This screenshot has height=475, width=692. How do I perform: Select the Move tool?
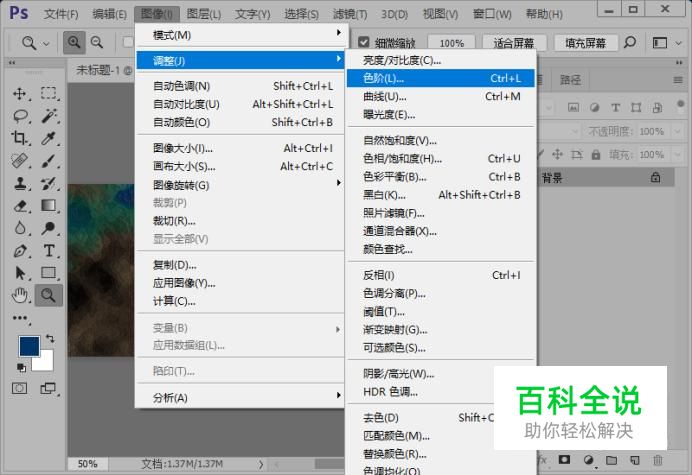tap(19, 93)
